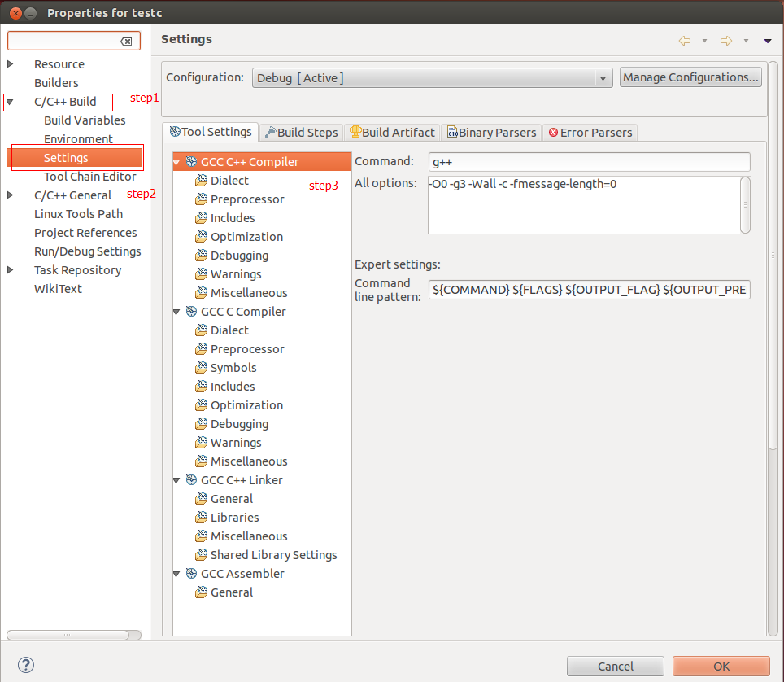
Task: Collapse the C/C++ Build tree node
Action: coord(10,102)
